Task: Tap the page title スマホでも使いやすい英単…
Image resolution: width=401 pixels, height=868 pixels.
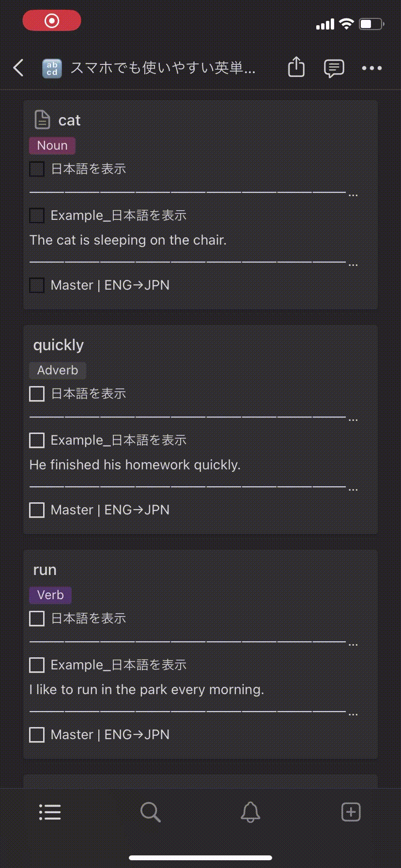Action: [162, 68]
